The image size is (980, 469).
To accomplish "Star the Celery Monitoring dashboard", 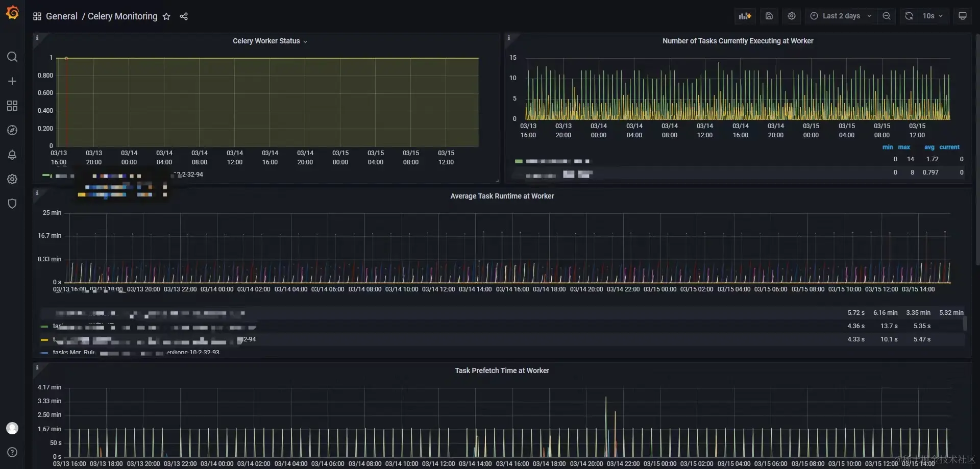I will pyautogui.click(x=166, y=16).
